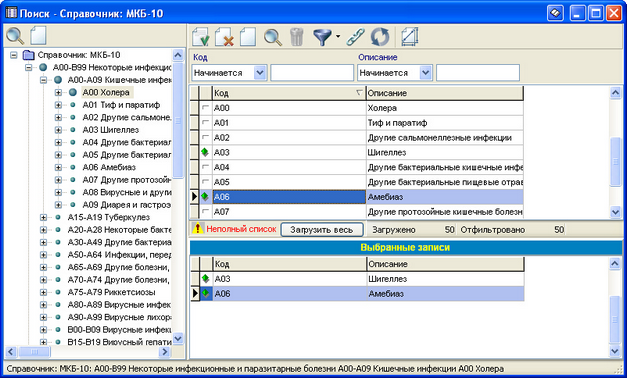The image size is (627, 378).
Task: Click the top grid's scroll up arrow
Action: click(x=615, y=93)
